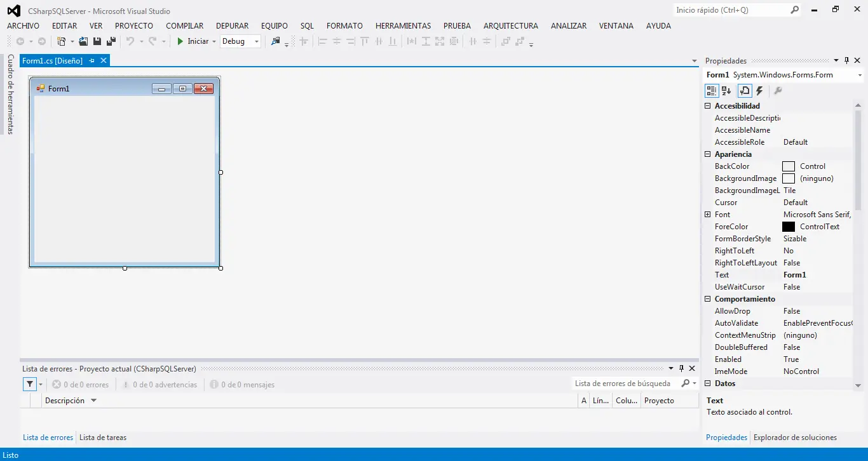Click the Descripción column header
868x461 pixels.
point(310,401)
